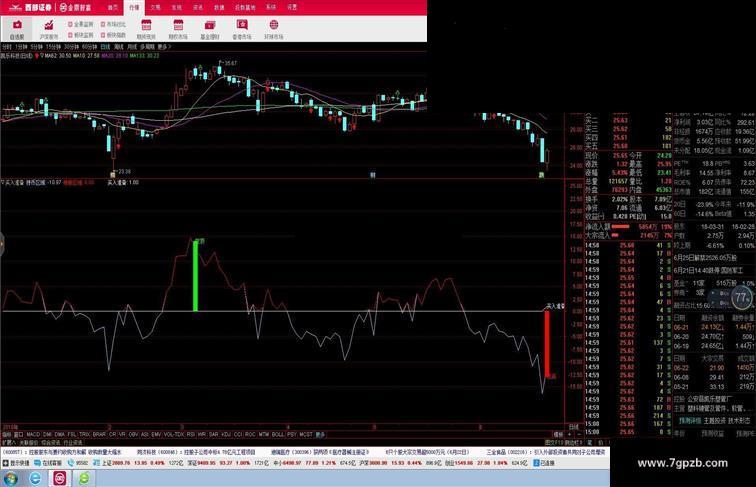Select the 月线 monthly period
This screenshot has height=487, width=756.
tap(132, 47)
